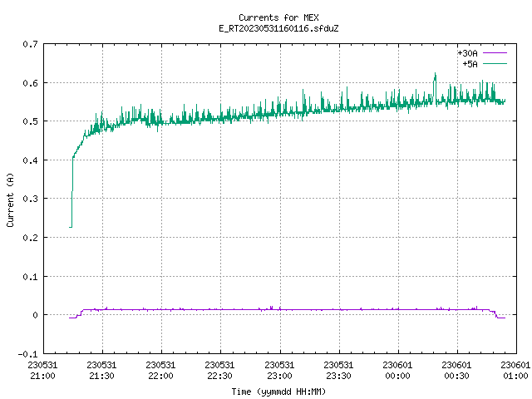Click the -0.1 y-axis tick label
The image size is (532, 399).
pyautogui.click(x=27, y=354)
